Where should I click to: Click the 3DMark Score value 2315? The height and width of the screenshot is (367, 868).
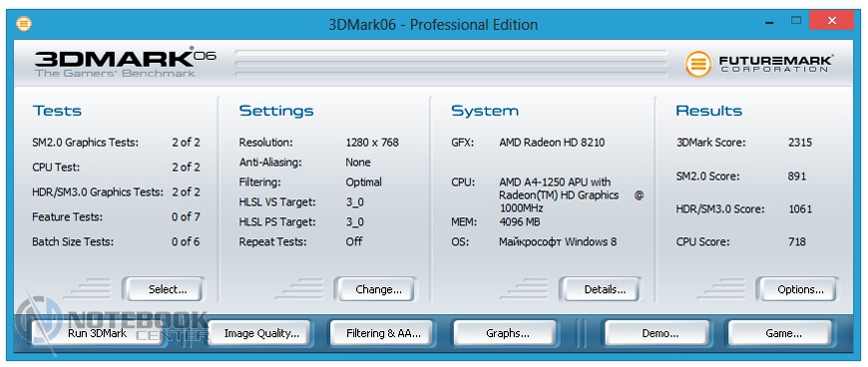pos(800,143)
